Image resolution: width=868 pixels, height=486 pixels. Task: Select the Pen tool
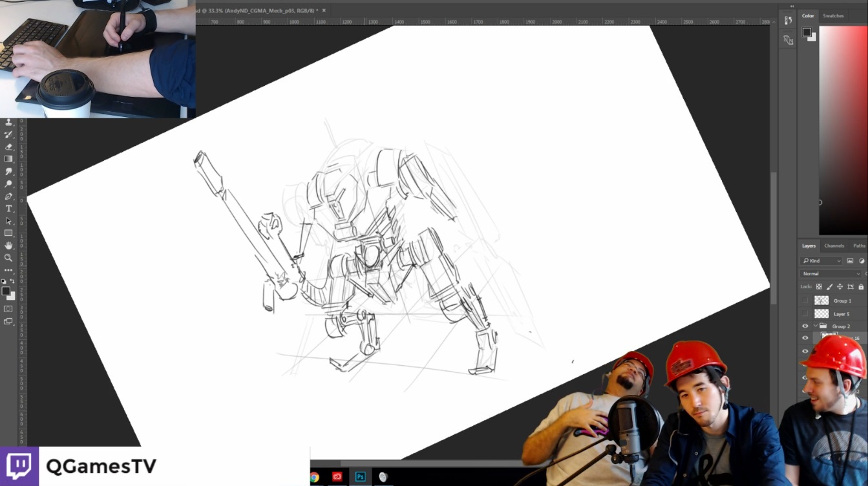tap(8, 196)
